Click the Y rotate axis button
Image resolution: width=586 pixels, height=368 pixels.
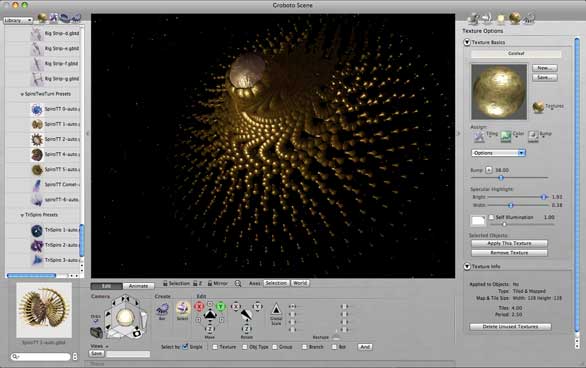[x=257, y=307]
